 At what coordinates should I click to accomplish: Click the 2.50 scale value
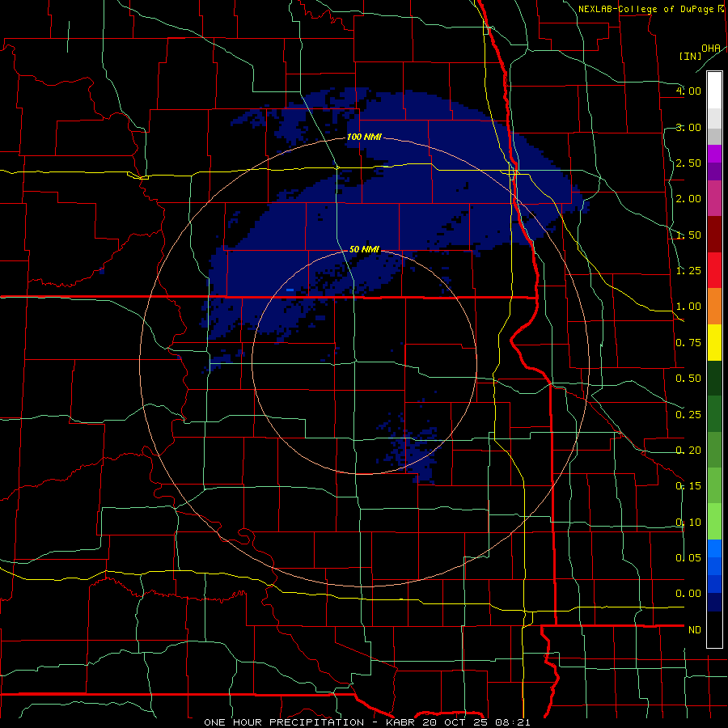click(688, 163)
